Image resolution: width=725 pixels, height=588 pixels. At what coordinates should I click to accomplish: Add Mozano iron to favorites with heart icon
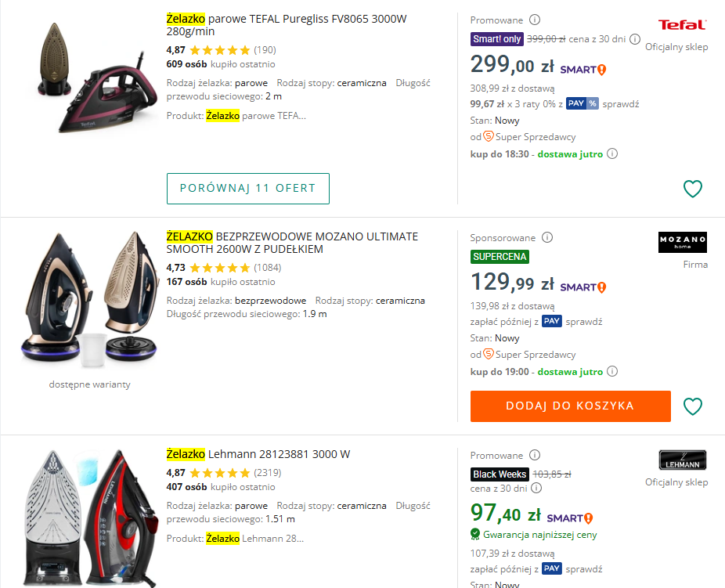click(x=692, y=406)
